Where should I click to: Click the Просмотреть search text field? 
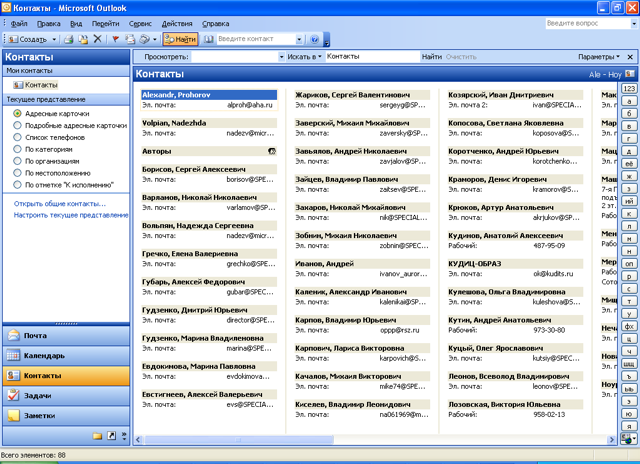[x=235, y=57]
